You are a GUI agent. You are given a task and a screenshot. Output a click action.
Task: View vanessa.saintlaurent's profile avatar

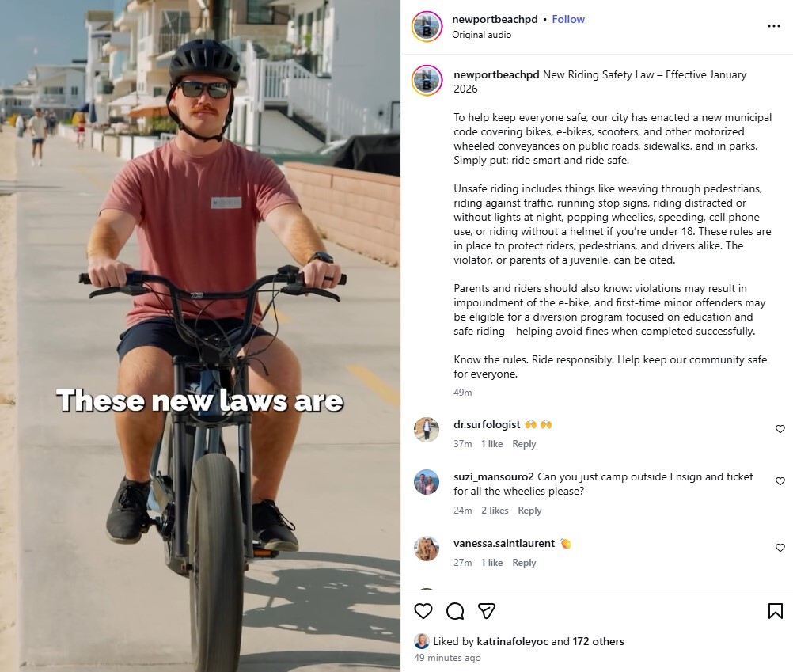pyautogui.click(x=427, y=549)
